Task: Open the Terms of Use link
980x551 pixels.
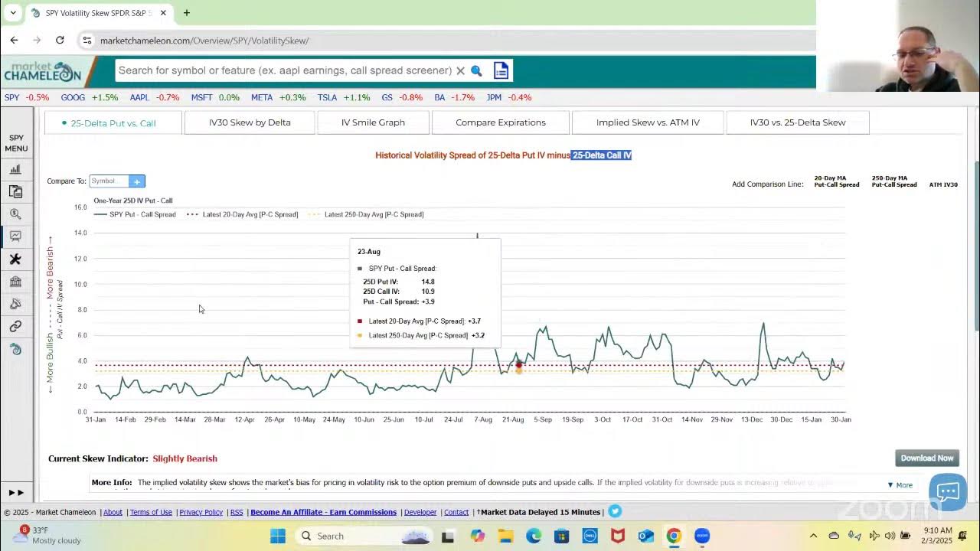Action: [x=151, y=512]
